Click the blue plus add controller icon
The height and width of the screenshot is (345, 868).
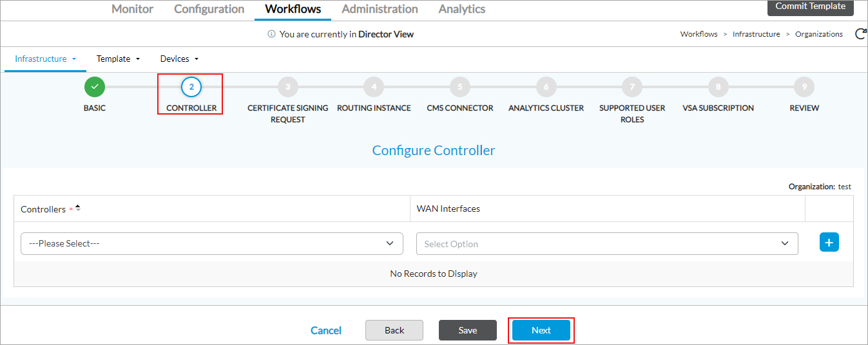tap(829, 243)
